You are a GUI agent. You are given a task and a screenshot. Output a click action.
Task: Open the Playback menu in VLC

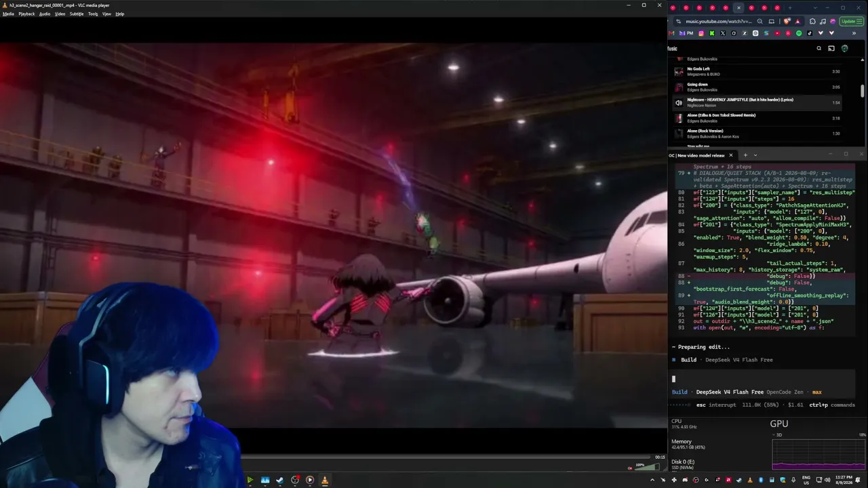pyautogui.click(x=26, y=14)
